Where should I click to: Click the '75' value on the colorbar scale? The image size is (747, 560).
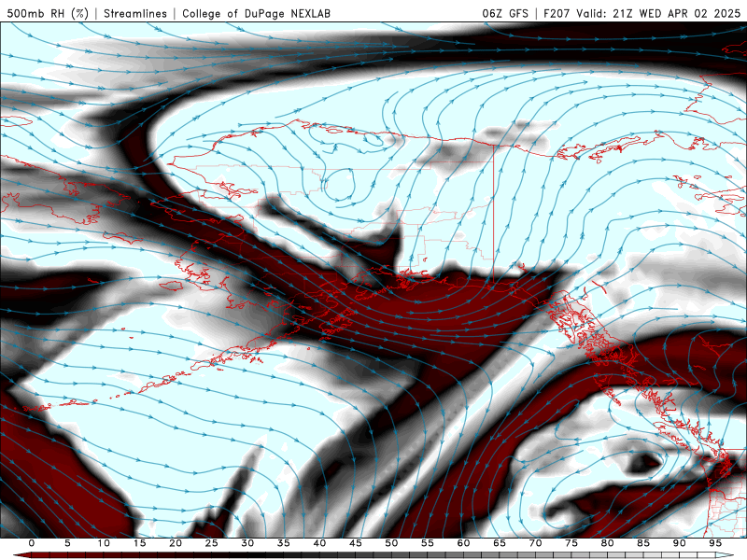571,543
